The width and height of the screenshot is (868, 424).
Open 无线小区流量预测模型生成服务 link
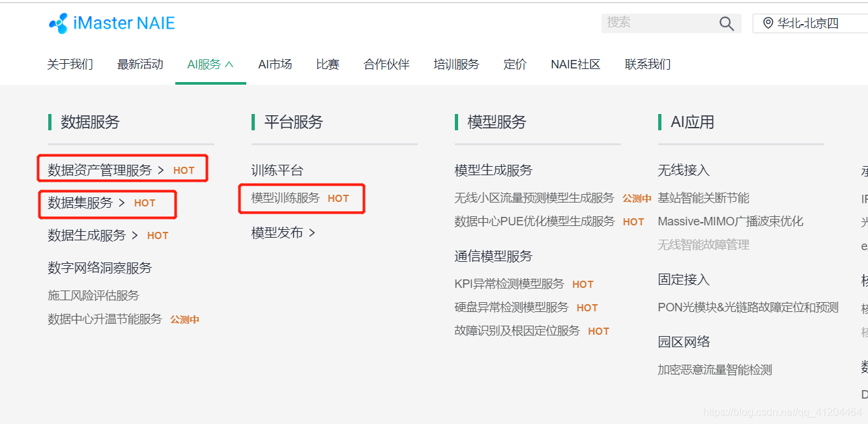coord(534,198)
